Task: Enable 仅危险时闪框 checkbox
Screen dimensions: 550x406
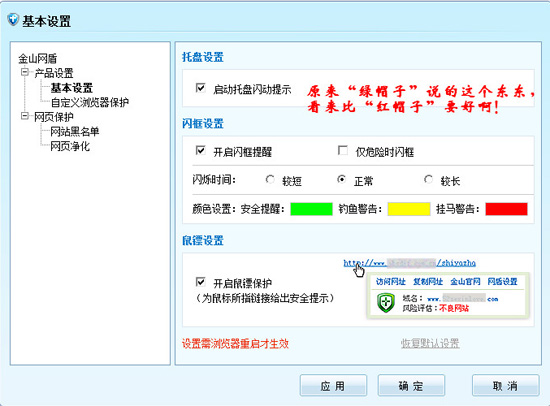Action: click(x=343, y=151)
